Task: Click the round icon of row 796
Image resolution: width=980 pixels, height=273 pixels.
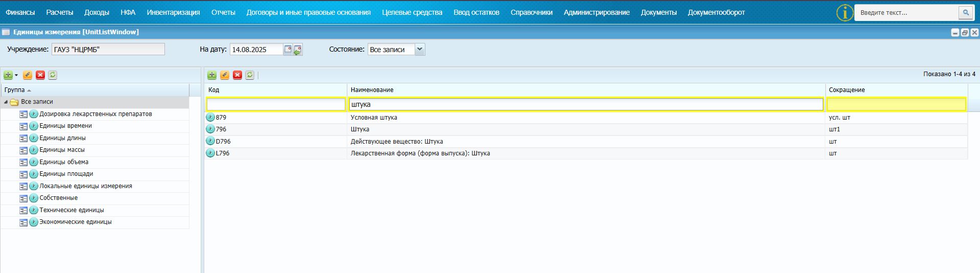Action: 210,129
